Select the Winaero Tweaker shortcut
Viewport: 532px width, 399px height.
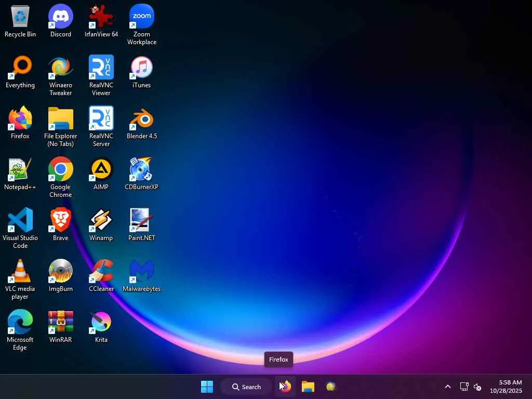(61, 76)
